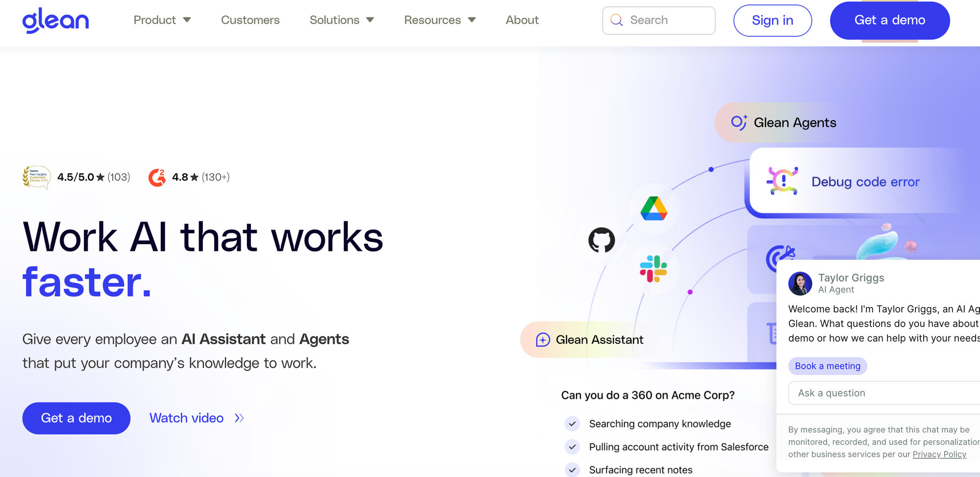Click the Slack icon
Viewport: 980px width, 477px height.
coord(653,269)
